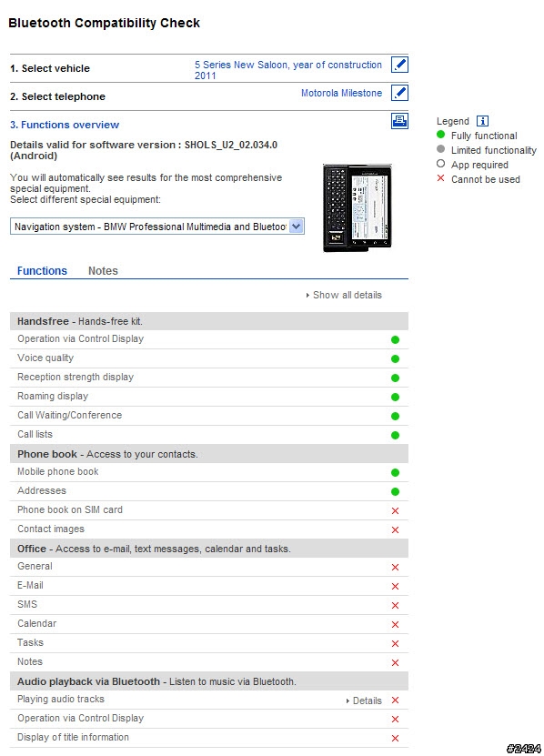The height and width of the screenshot is (756, 544).
Task: Expand Show all details
Action: (344, 295)
